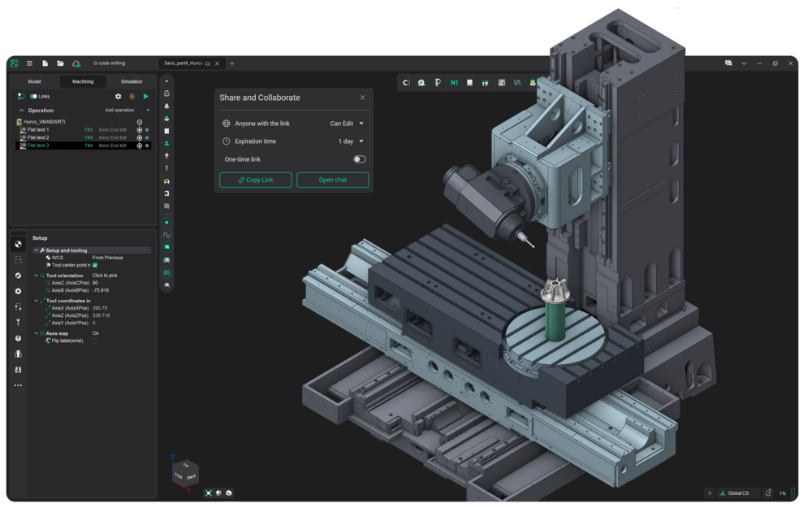Screen dimensions: 812x508
Task: Open the Can Edit permission dropdown
Action: pyautogui.click(x=346, y=124)
